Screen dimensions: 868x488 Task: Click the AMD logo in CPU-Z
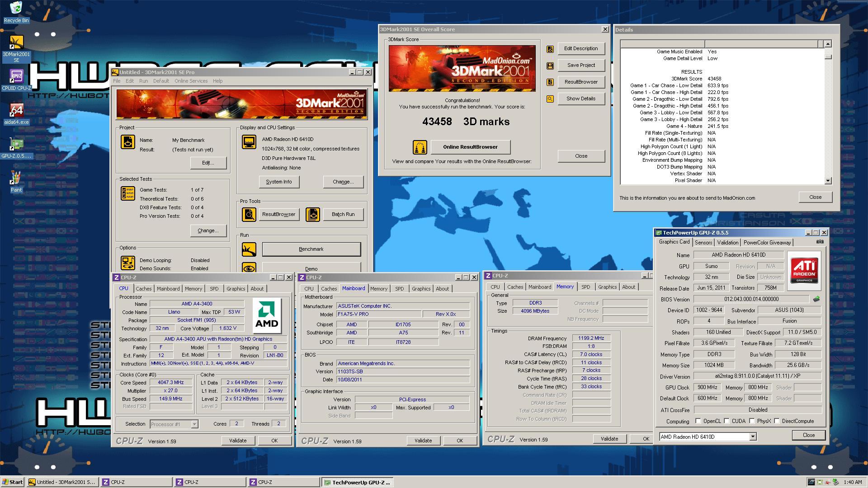(267, 315)
